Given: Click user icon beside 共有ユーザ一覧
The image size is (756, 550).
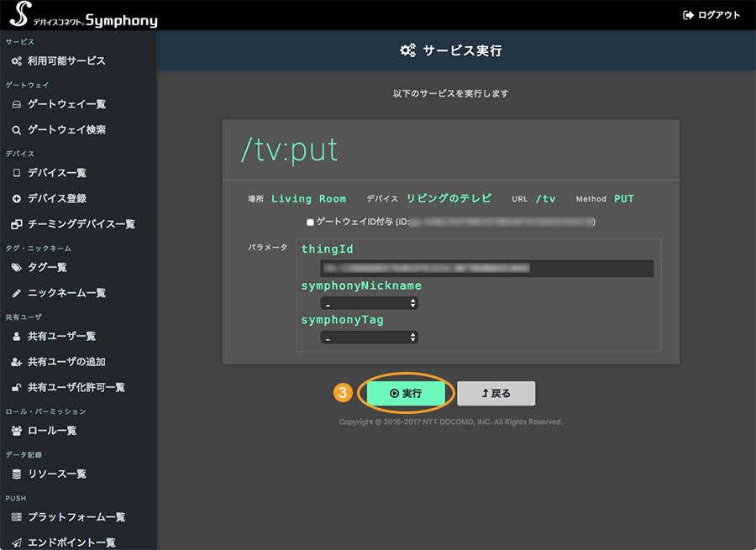Looking at the screenshot, I should [x=17, y=337].
